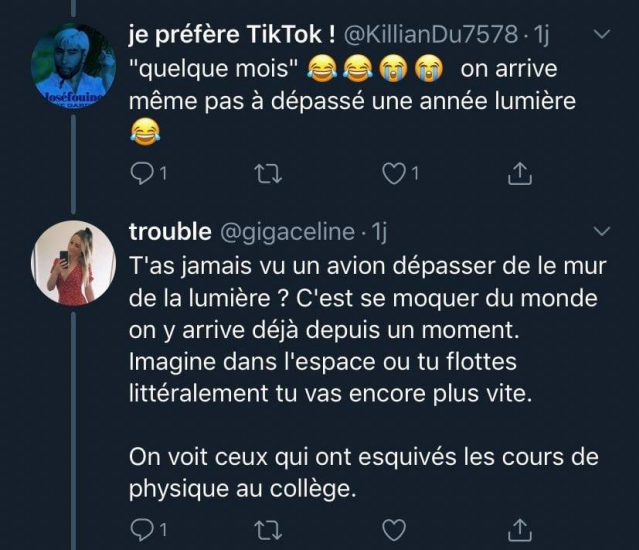Open options chevron on gigaceline's tweet
This screenshot has height=550, width=639.
click(x=602, y=231)
